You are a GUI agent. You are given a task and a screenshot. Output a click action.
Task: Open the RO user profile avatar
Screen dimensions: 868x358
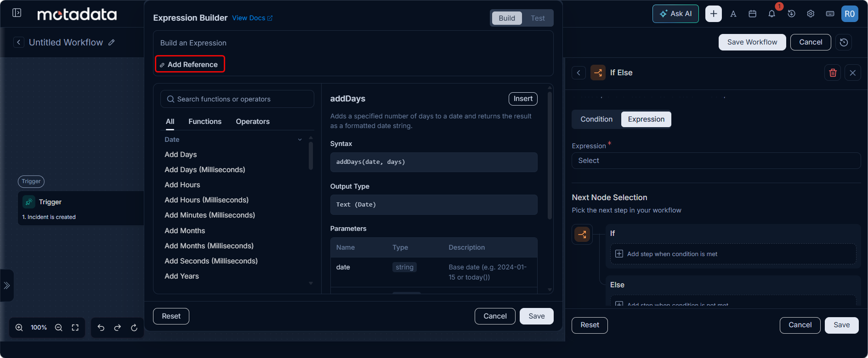coord(850,14)
